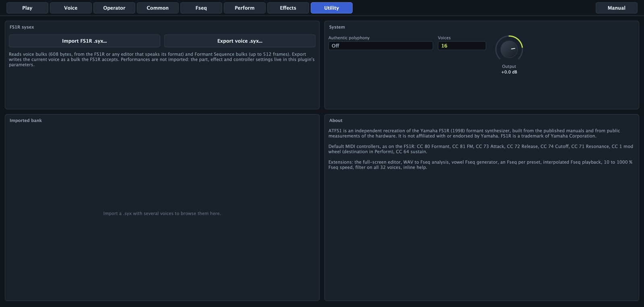Click the Output +0.0 dB value
Screen dimensions: 644x307
509,72
